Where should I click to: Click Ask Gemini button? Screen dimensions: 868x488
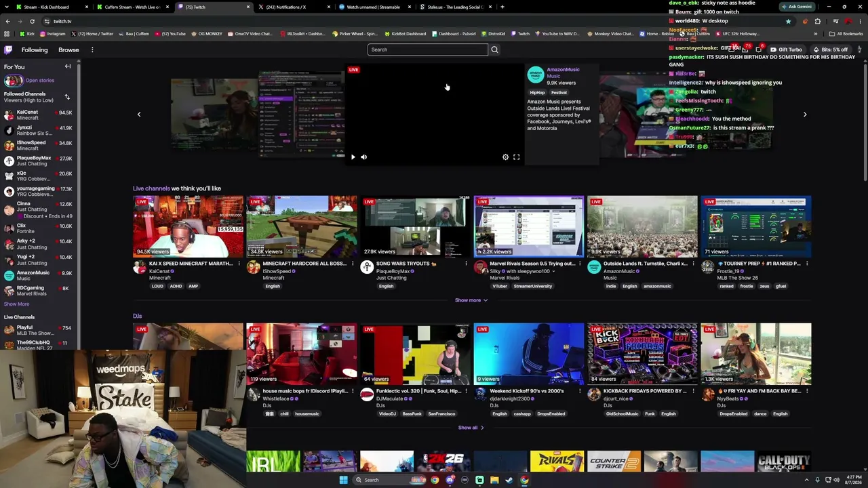[x=797, y=7]
